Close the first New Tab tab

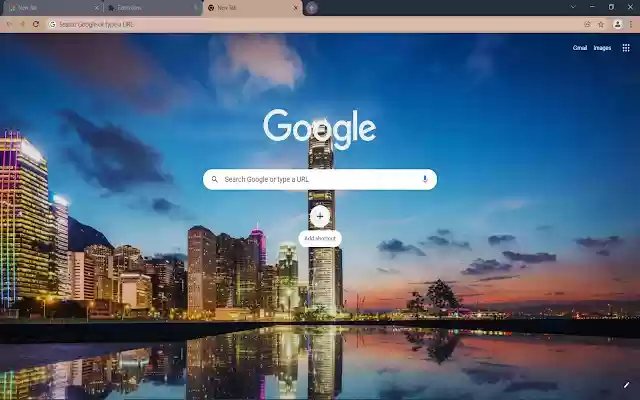point(96,8)
